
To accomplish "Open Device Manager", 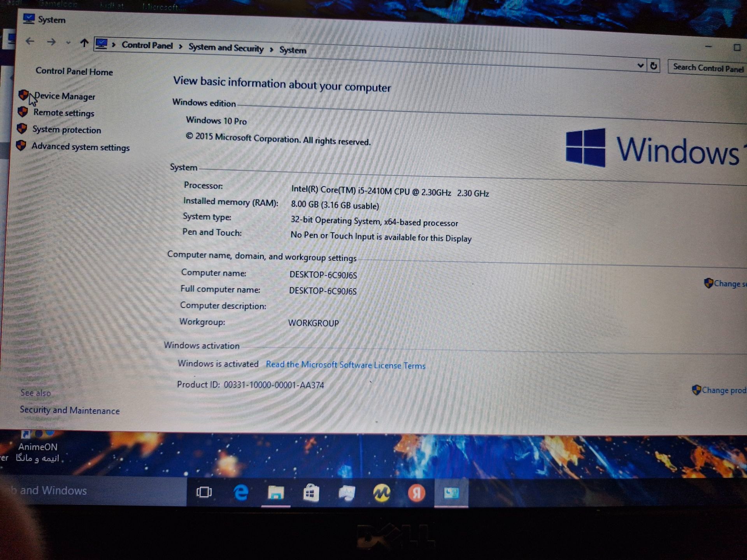I will tap(65, 96).
